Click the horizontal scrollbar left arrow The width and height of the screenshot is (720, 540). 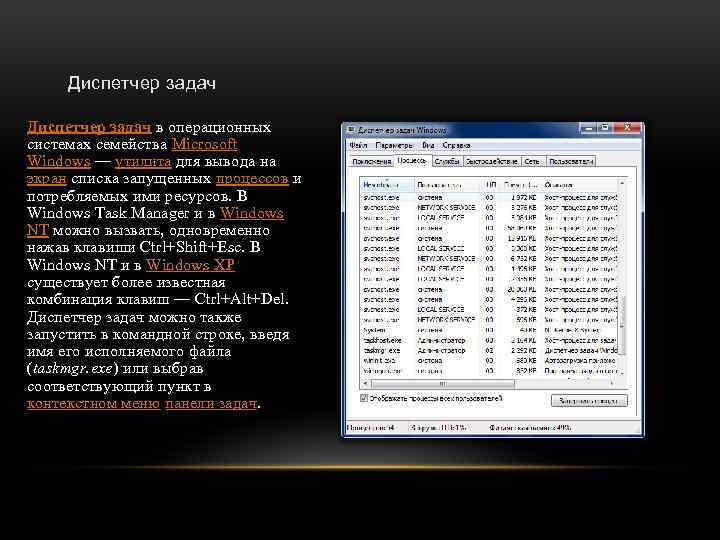point(366,383)
